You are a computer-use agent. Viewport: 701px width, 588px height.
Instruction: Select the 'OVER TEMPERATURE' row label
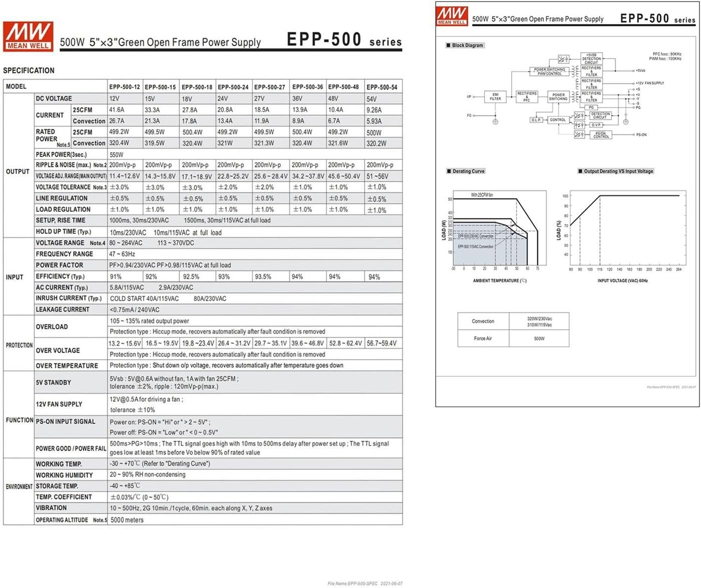(x=67, y=366)
